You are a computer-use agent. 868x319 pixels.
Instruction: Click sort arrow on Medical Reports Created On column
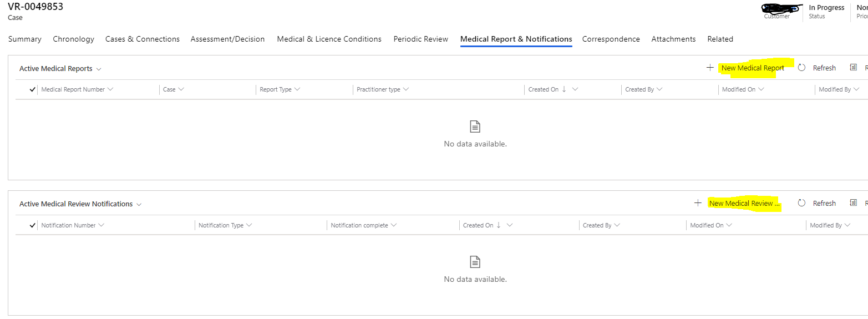(564, 89)
